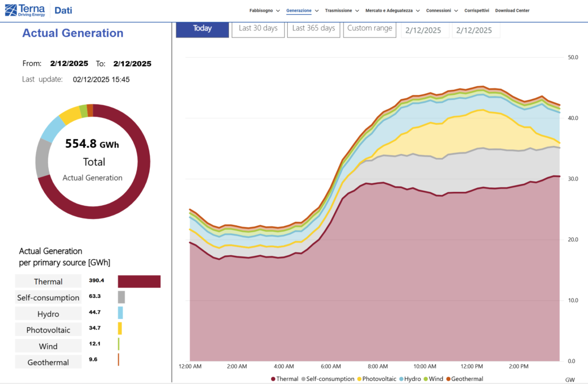Click the orange Geothermal bar

(x=118, y=360)
